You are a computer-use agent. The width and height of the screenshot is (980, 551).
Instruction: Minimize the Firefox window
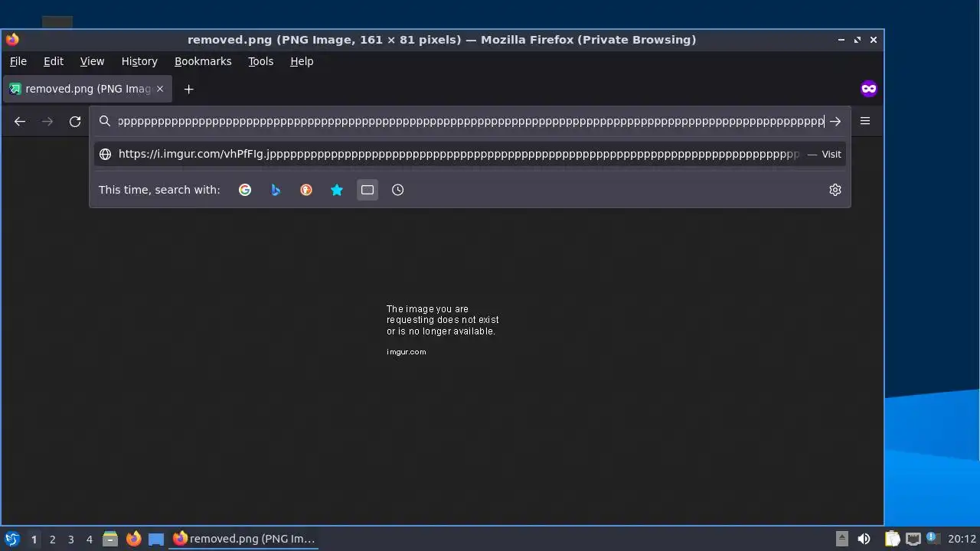click(x=841, y=40)
